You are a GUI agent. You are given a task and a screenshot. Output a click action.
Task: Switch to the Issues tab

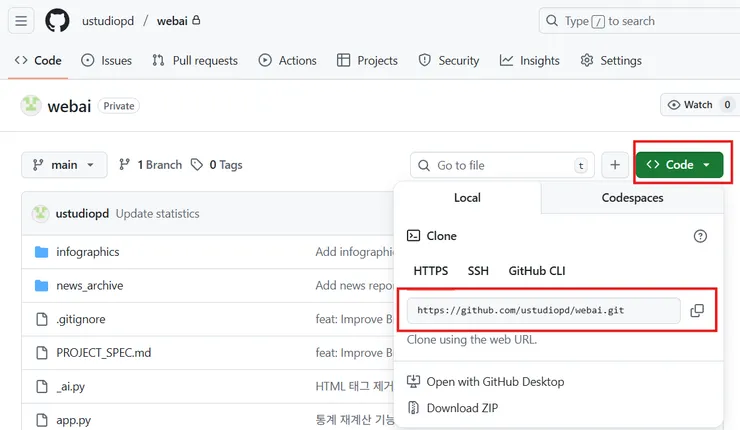point(107,60)
